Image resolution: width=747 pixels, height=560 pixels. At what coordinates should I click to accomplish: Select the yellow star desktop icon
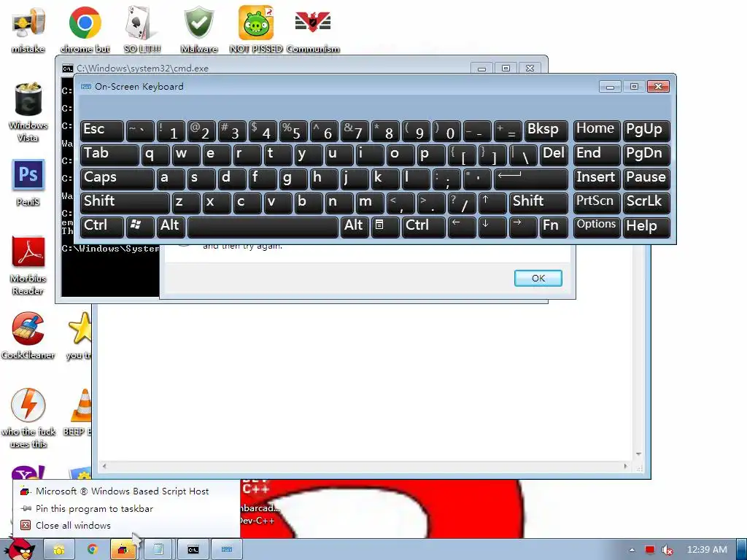(79, 329)
